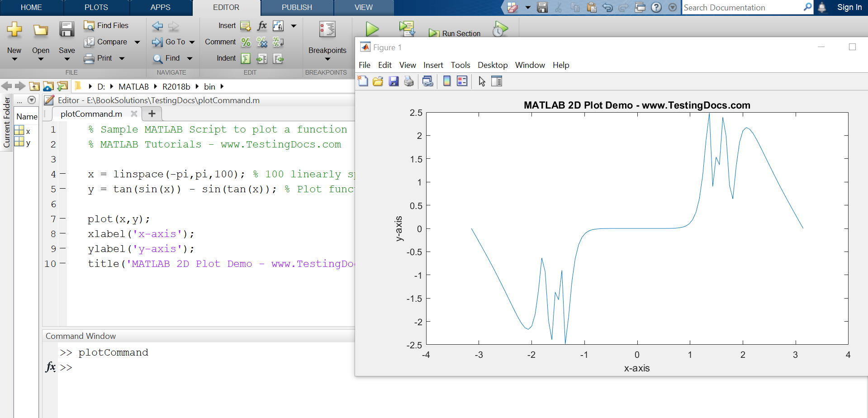Click Sign In at the top right
The width and height of the screenshot is (868, 418).
tap(849, 7)
